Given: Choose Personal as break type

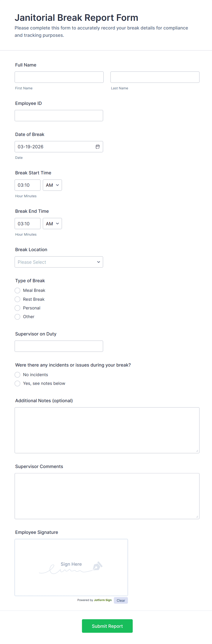Looking at the screenshot, I should click(x=17, y=308).
